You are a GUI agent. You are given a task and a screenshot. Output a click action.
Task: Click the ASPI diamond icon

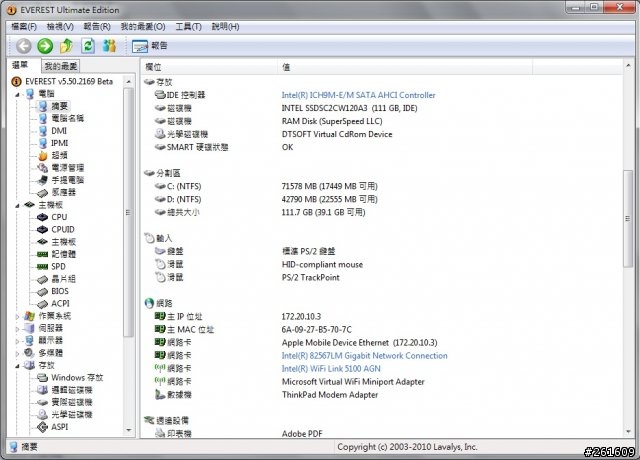tap(42, 427)
